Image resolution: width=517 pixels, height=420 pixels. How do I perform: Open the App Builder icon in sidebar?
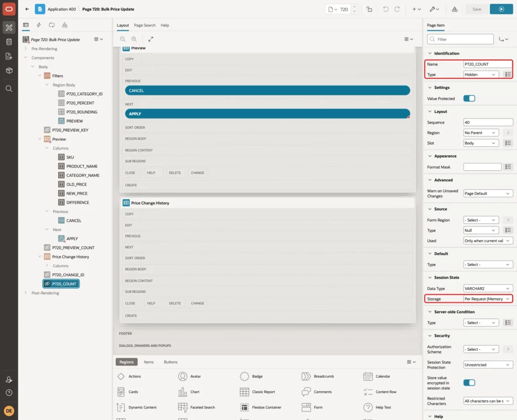9,28
